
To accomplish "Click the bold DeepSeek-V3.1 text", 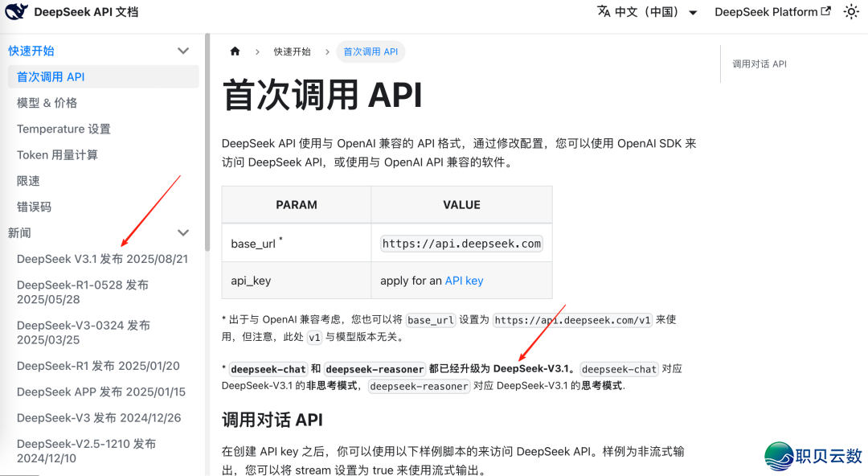I will point(530,368).
